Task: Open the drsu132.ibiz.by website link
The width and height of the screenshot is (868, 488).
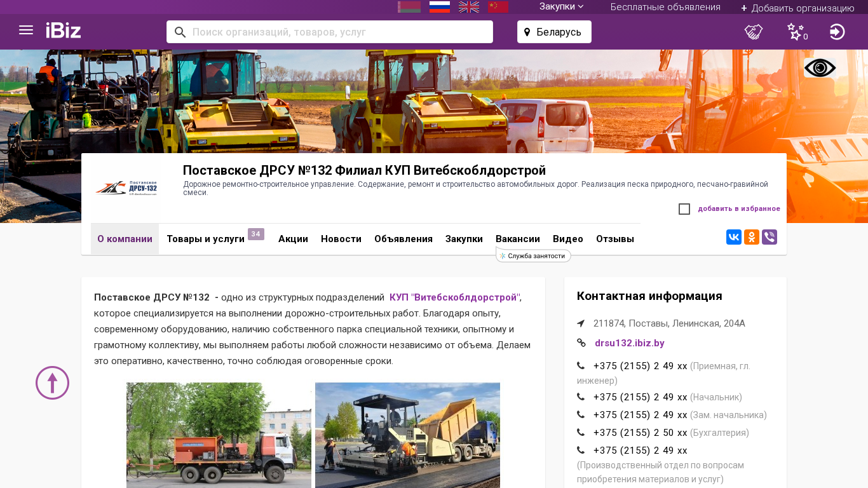Action: [x=630, y=343]
